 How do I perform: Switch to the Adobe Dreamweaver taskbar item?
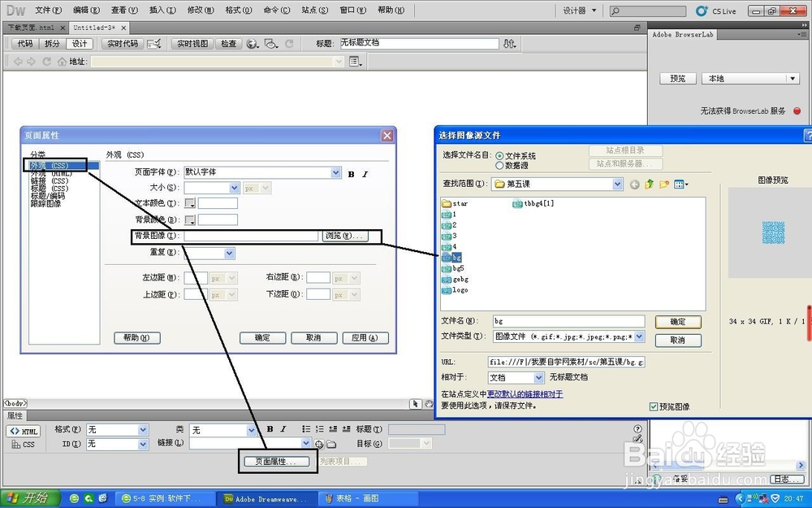[266, 499]
